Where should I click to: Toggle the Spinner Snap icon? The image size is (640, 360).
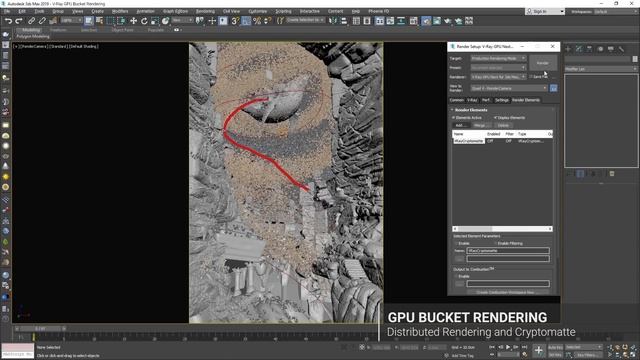[267, 21]
